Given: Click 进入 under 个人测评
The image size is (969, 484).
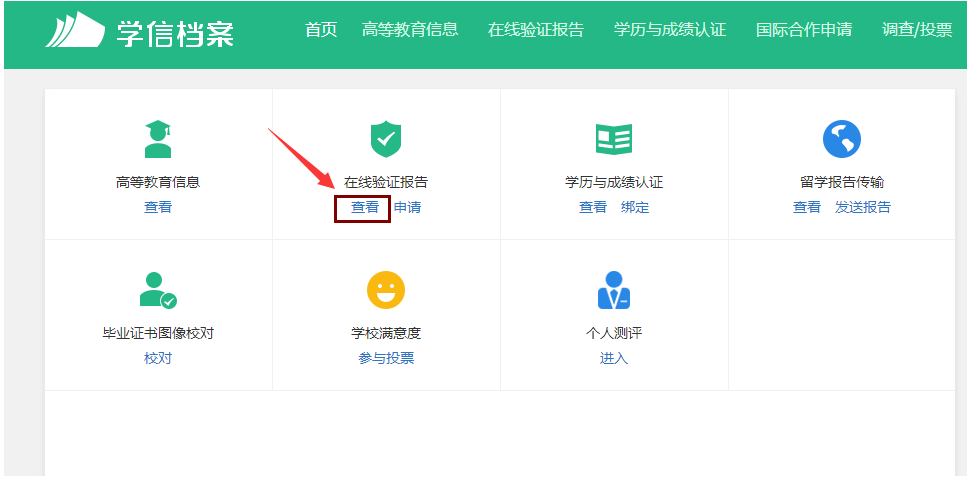Looking at the screenshot, I should 614,358.
